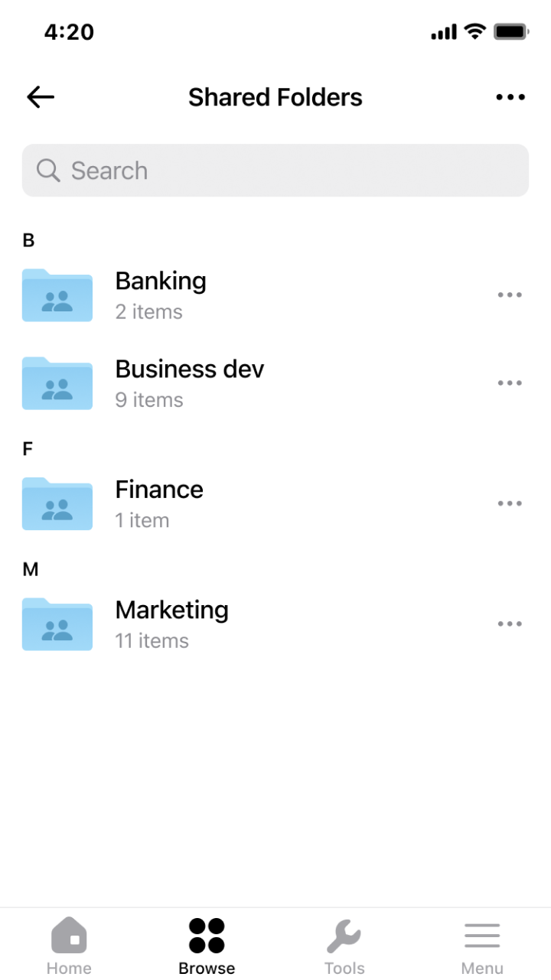
Task: Tap the Business dev folder icon
Action: (x=57, y=383)
